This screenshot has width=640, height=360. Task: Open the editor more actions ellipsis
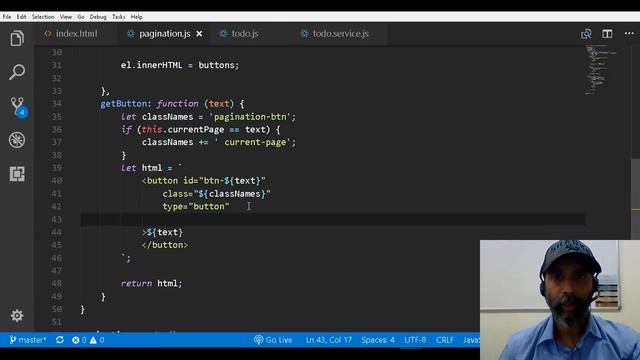coord(629,33)
